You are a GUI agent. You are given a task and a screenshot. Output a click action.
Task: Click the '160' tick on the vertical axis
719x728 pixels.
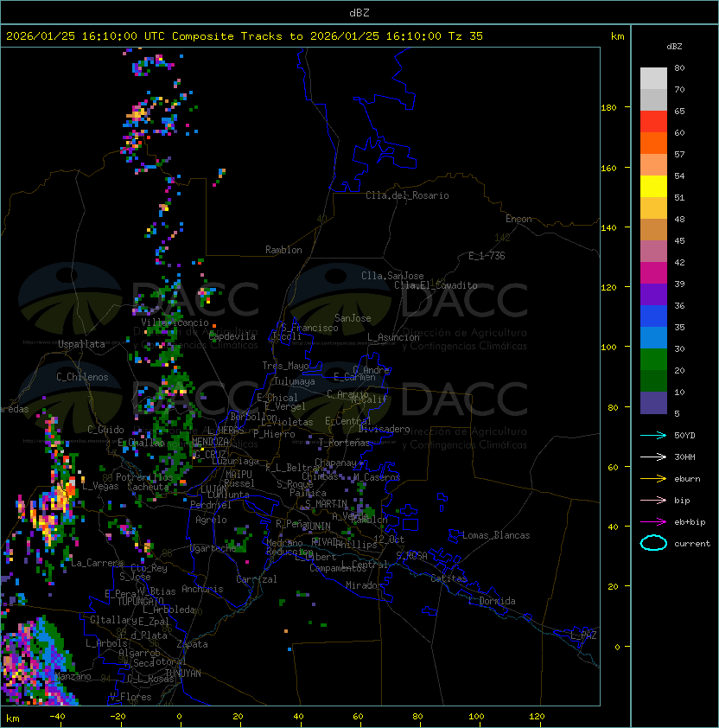(x=608, y=168)
